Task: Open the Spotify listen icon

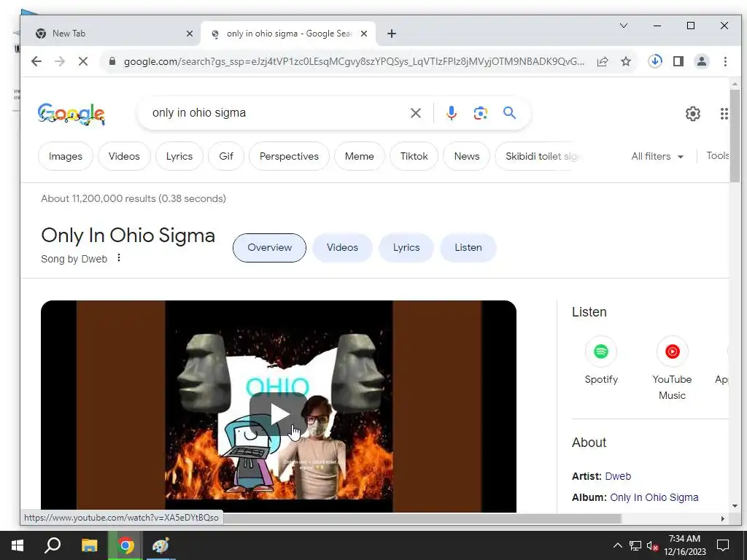Action: coord(601,351)
